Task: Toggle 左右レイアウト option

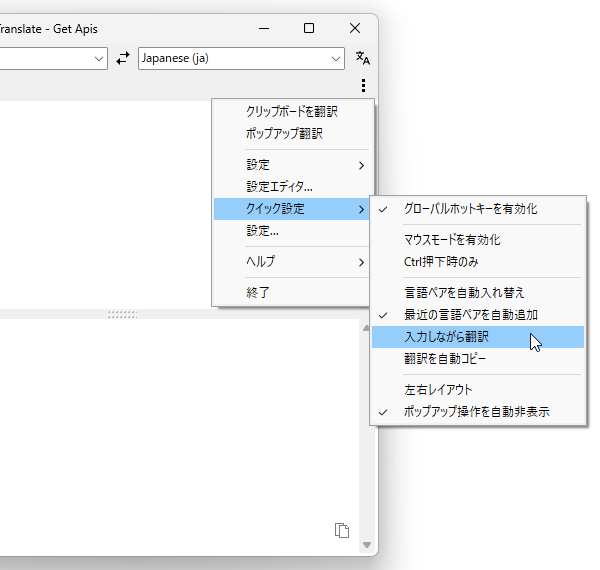Action: [478, 390]
